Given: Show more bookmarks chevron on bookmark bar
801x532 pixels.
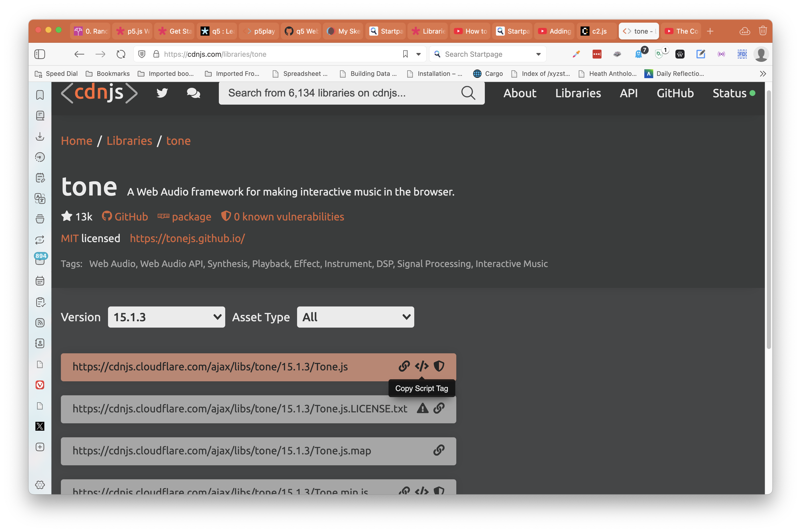Looking at the screenshot, I should pos(763,74).
